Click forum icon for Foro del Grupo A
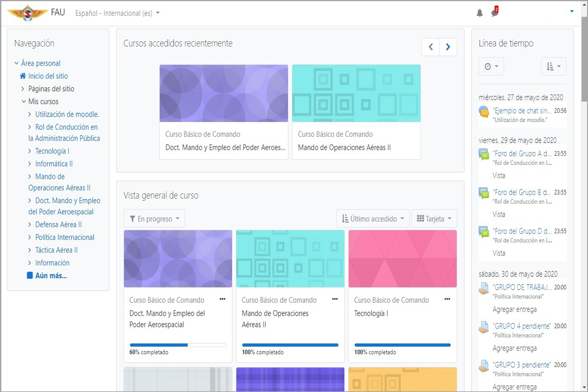This screenshot has height=392, width=588. coord(484,154)
